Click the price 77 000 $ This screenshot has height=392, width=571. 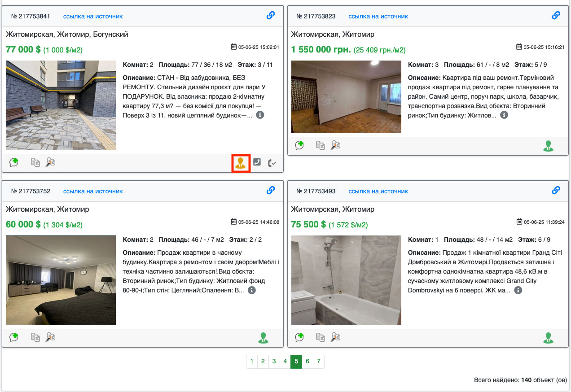pyautogui.click(x=23, y=49)
